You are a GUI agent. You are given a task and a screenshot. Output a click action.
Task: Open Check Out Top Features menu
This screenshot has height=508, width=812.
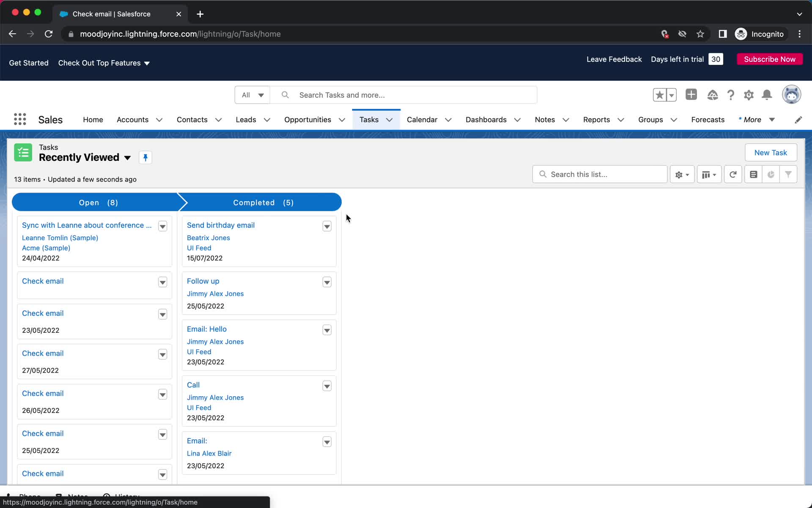(x=104, y=63)
